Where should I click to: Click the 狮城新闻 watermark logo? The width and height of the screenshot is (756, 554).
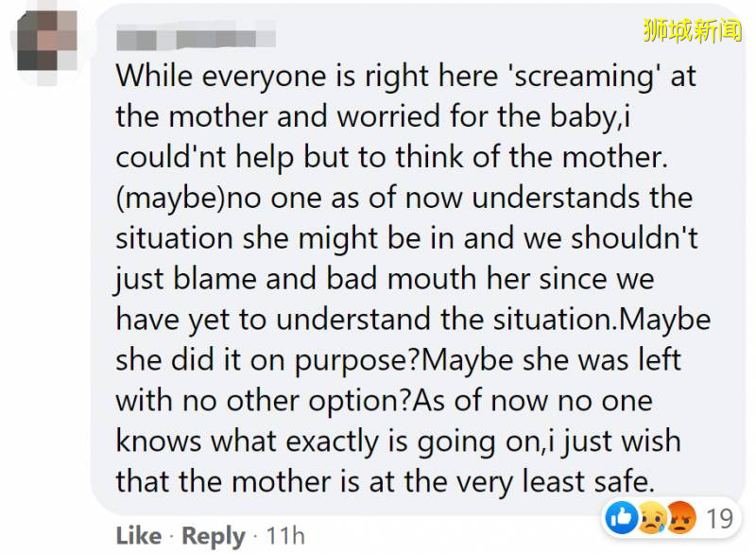pyautogui.click(x=693, y=29)
